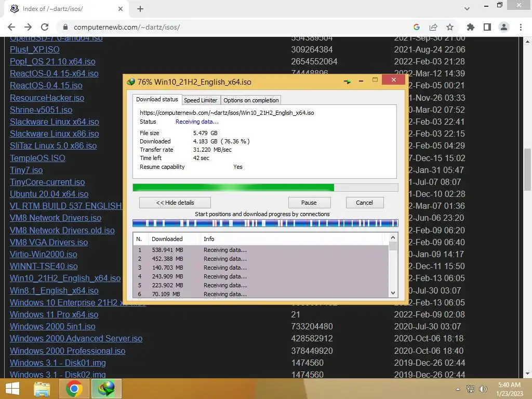Click the IDM green arrow icon in dialog title bar
Viewport: 532px width, 399px height.
click(347, 82)
